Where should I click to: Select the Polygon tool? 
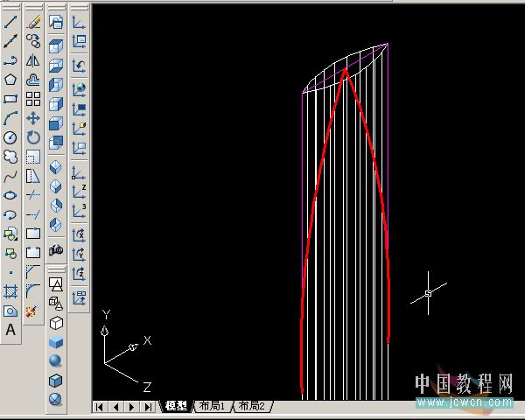(x=10, y=80)
